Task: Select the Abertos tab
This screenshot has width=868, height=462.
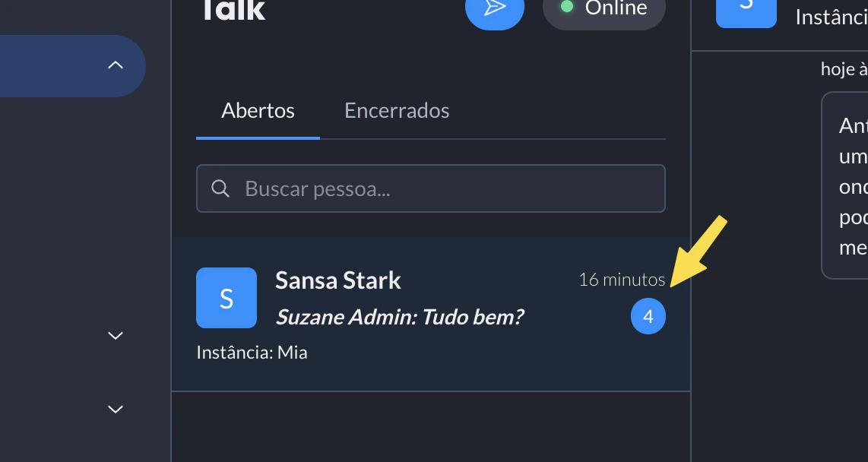Action: pyautogui.click(x=258, y=110)
